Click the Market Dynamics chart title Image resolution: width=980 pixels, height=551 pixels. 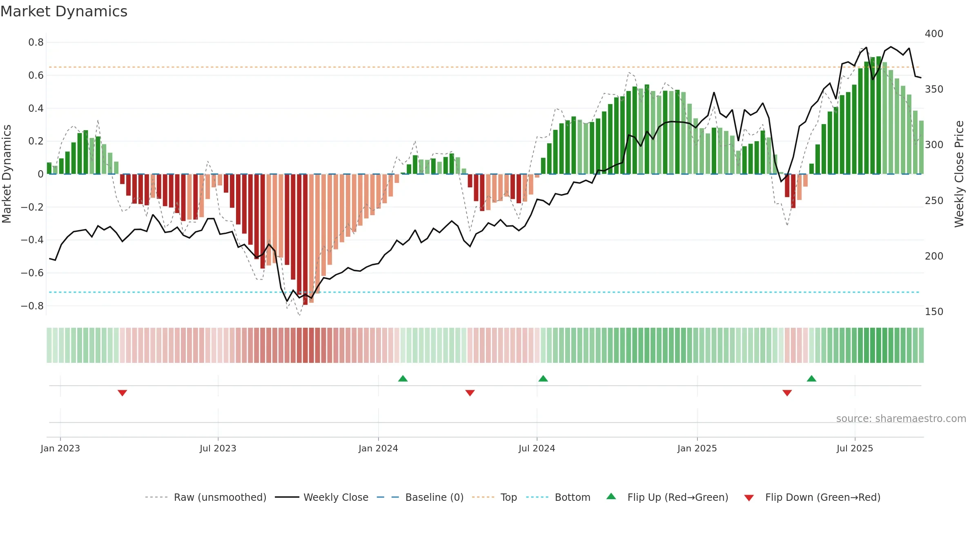pos(64,11)
